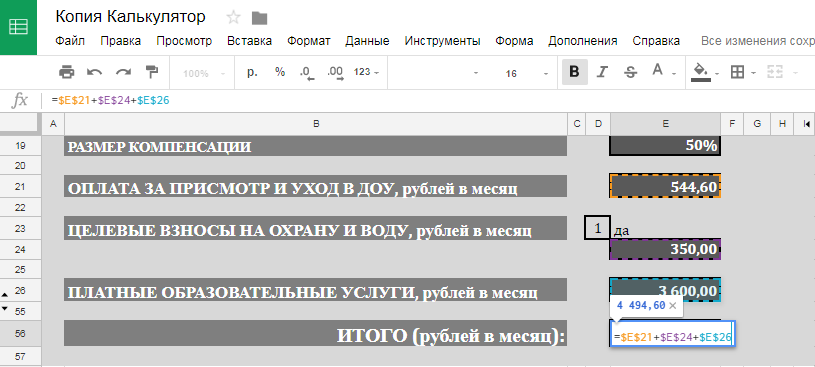Viewport: 815px width, 367px height.
Task: Select the Paint format tool
Action: click(152, 72)
